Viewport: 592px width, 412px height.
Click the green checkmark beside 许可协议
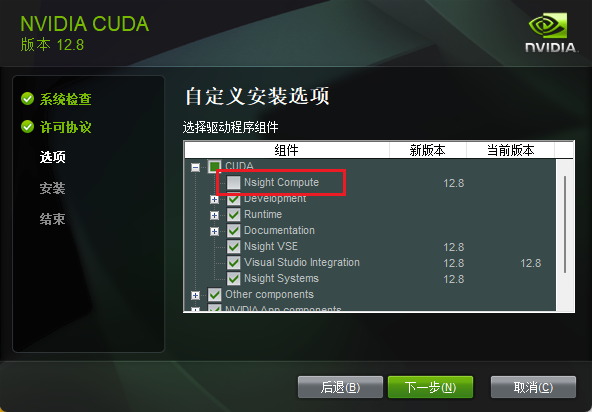tap(27, 127)
